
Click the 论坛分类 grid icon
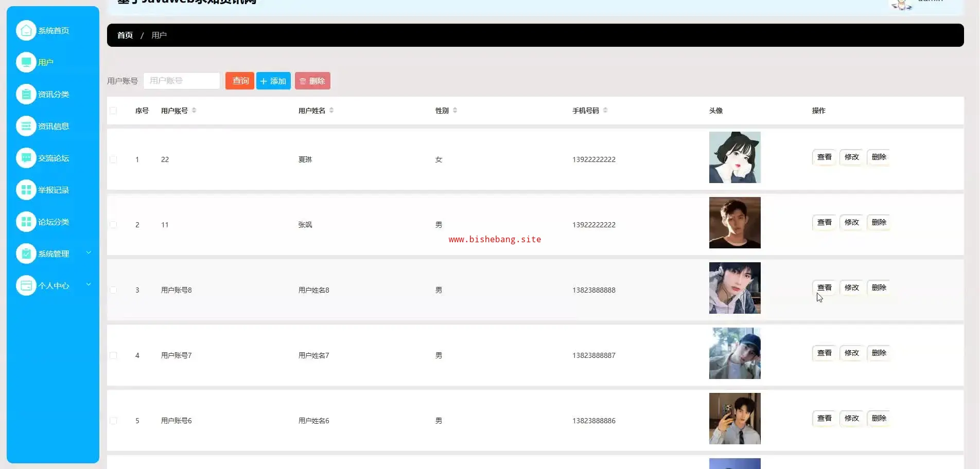(26, 222)
